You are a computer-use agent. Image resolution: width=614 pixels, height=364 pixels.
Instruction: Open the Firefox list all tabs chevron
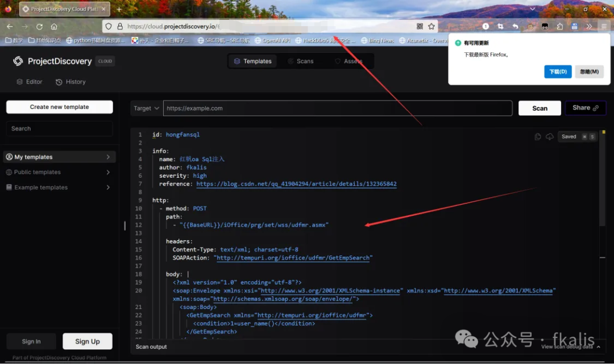[532, 9]
